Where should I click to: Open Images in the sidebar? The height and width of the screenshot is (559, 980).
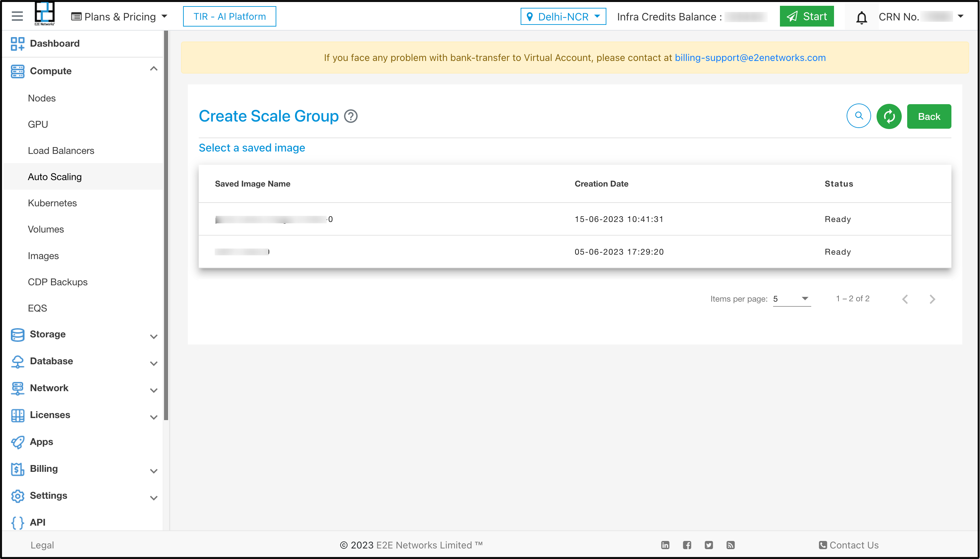click(43, 256)
